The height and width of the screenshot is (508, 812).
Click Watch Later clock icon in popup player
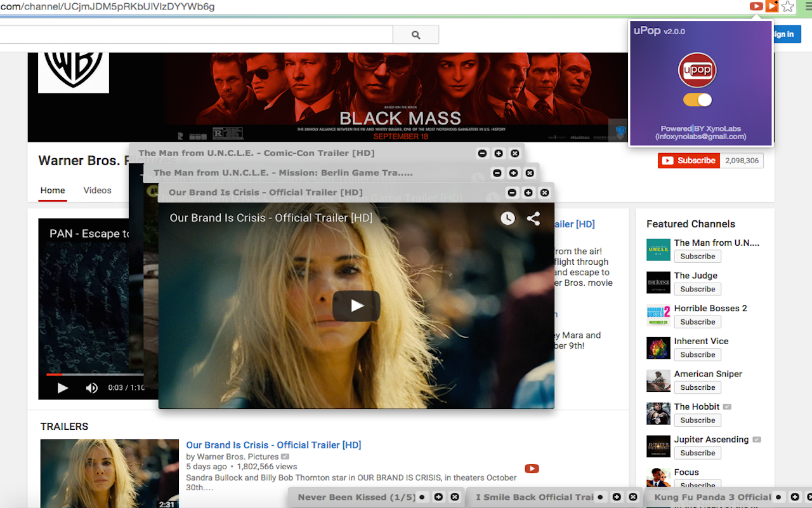(507, 218)
